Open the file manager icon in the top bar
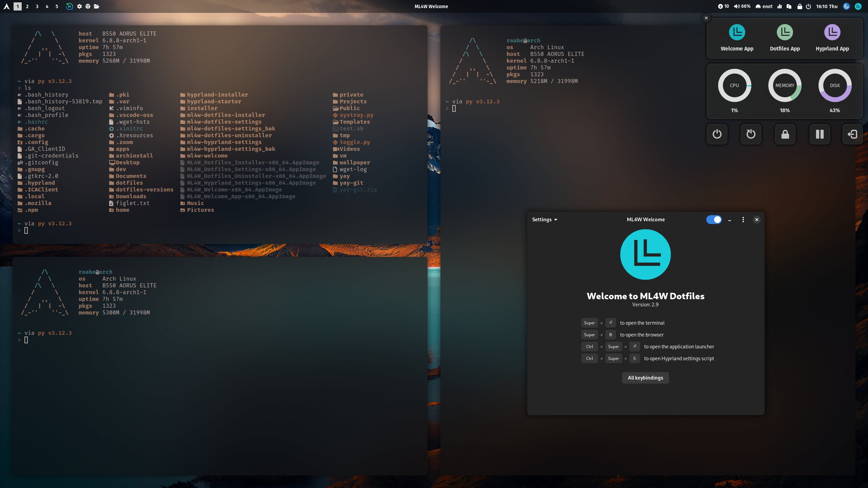This screenshot has width=868, height=488. [97, 6]
